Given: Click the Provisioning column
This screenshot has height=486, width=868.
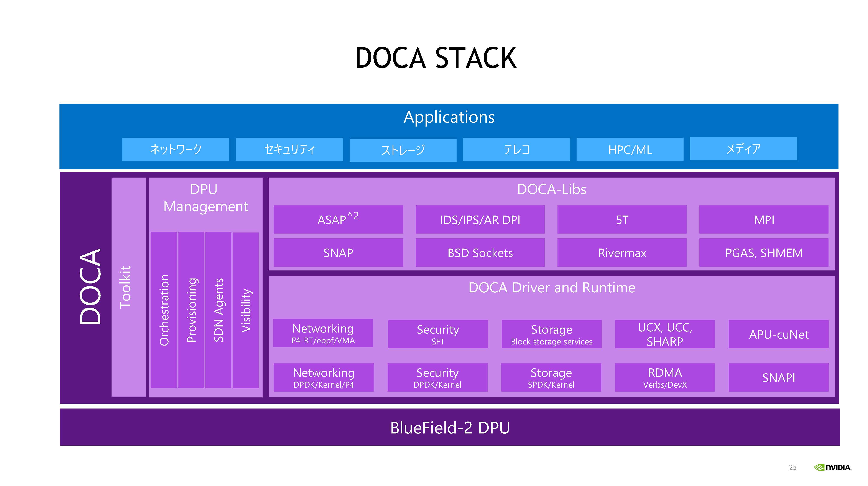Looking at the screenshot, I should [x=191, y=310].
